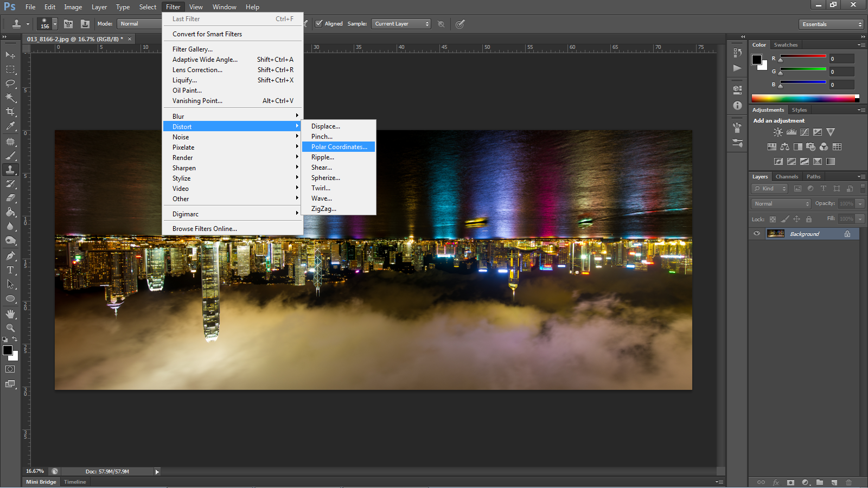868x488 pixels.
Task: Open the Mini Bridge panel tab
Action: point(41,482)
